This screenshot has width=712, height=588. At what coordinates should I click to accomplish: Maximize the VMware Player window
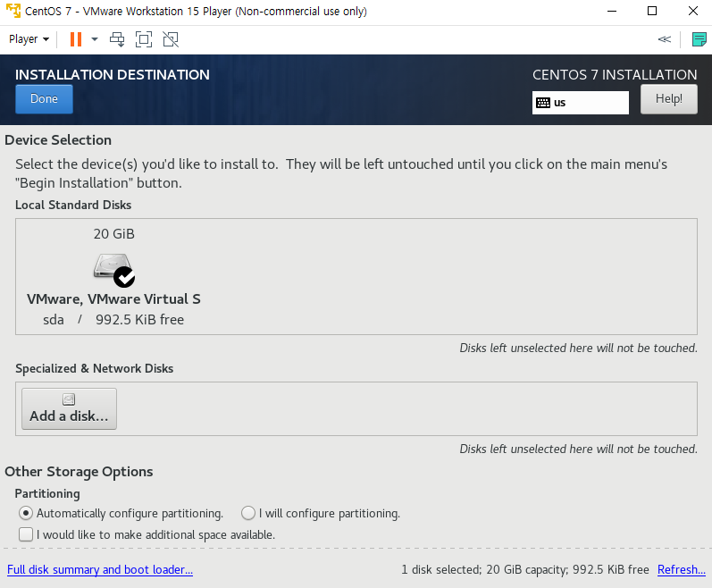point(652,11)
